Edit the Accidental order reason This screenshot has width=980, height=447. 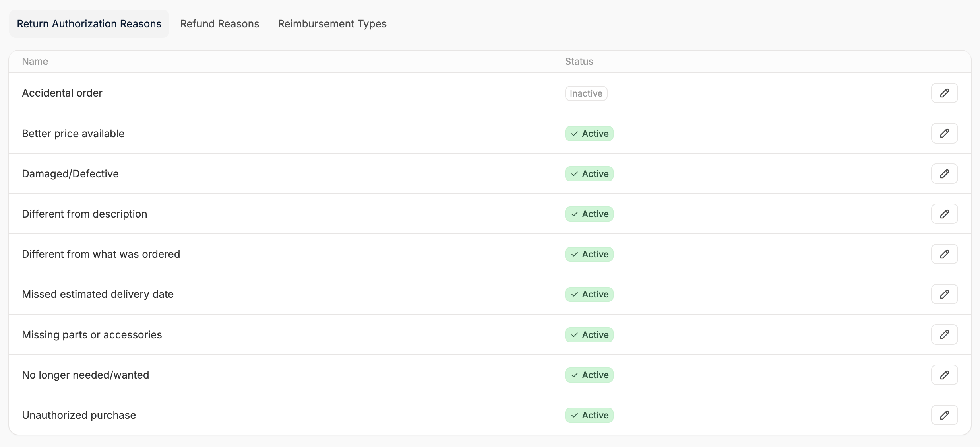(x=944, y=93)
